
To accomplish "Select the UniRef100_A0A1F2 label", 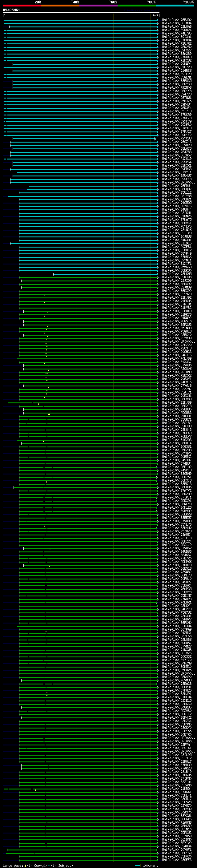I will pos(177,135).
